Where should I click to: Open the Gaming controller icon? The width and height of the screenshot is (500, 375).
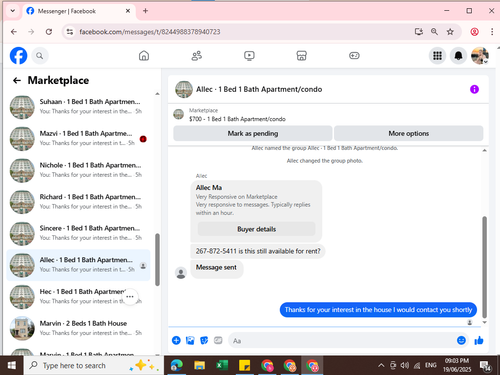pos(354,55)
